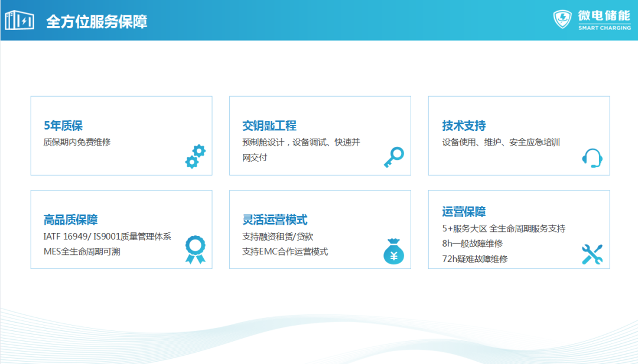
Task: Click the 设备使用、维护、安全应急培训 text
Action: click(502, 142)
